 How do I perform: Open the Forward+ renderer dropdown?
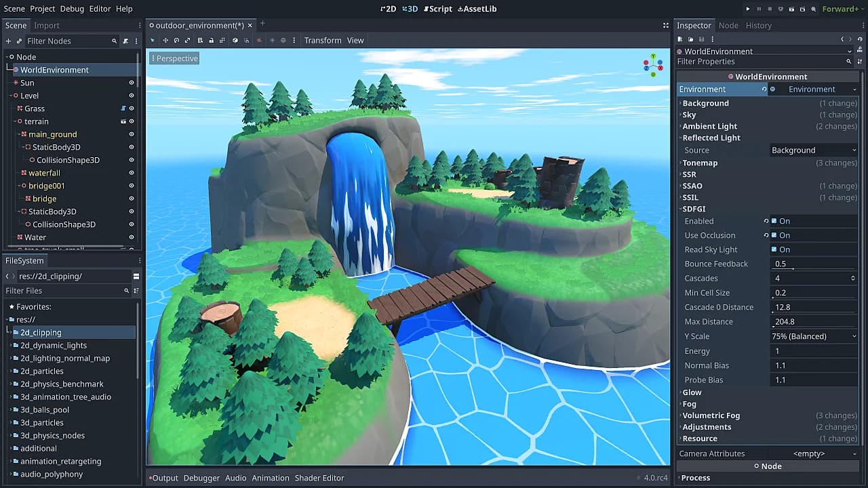click(x=842, y=9)
